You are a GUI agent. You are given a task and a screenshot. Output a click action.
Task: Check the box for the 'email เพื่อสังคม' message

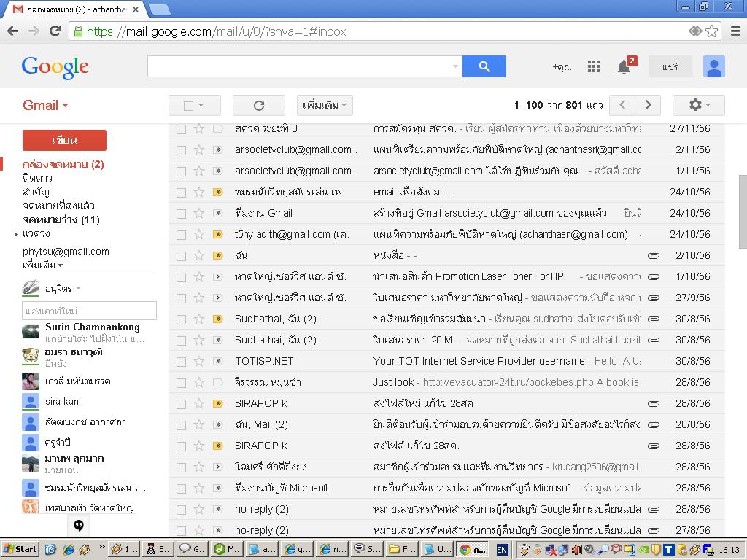click(x=181, y=192)
